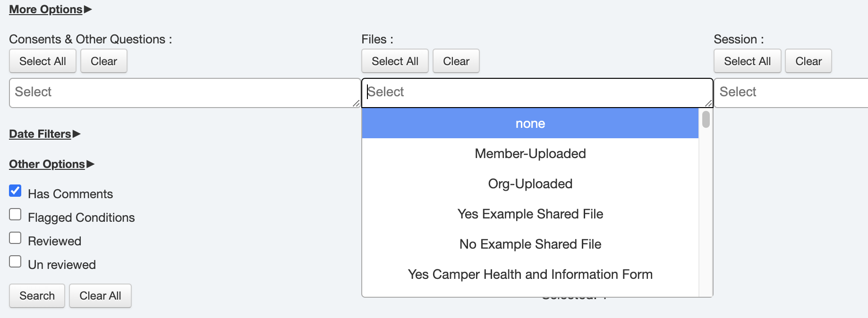
Task: Focus the Consents & Other Questions select field
Action: tap(184, 92)
